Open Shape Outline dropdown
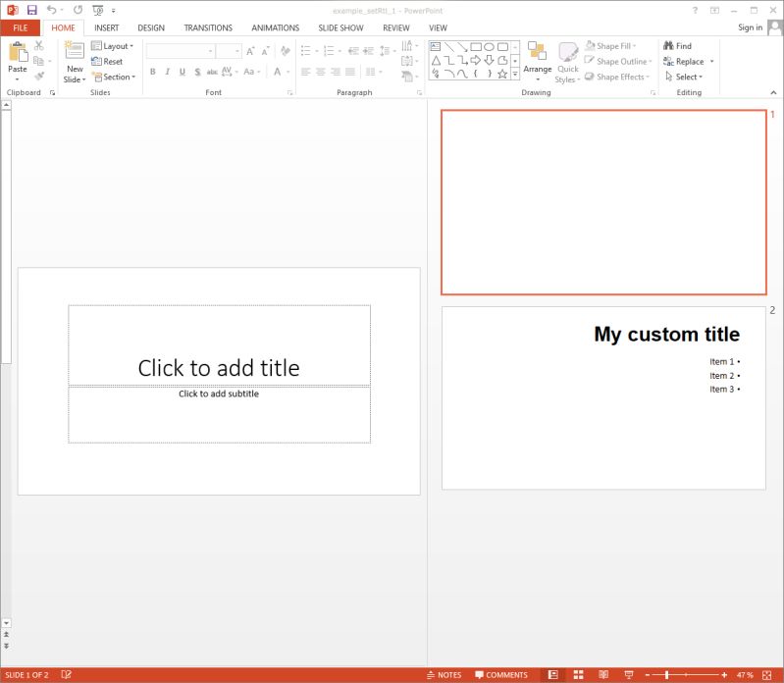Image resolution: width=784 pixels, height=683 pixels. 618,62
